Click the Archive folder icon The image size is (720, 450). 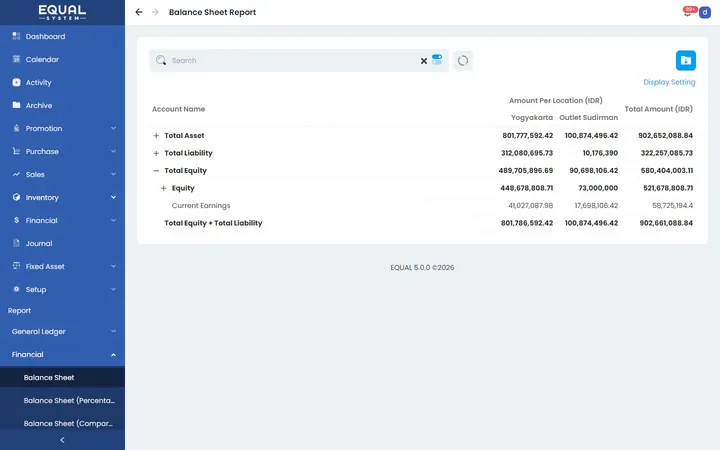[17, 105]
